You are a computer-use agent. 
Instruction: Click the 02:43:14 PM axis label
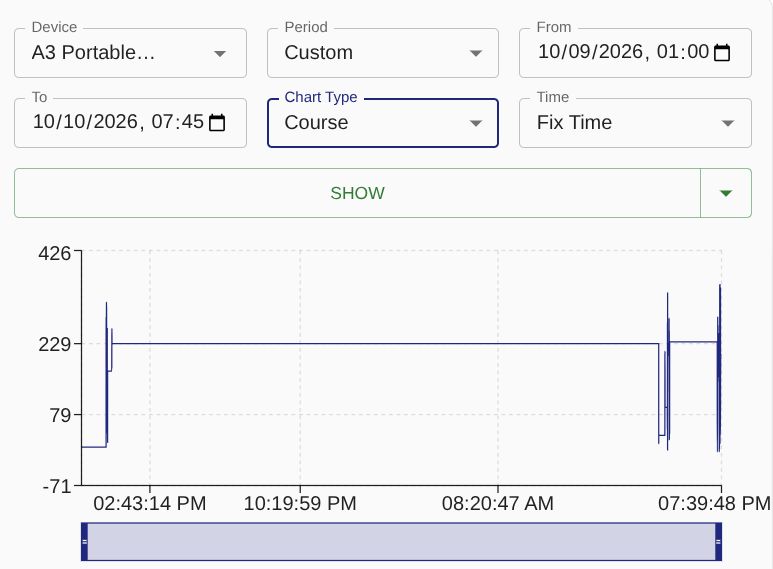pos(150,503)
